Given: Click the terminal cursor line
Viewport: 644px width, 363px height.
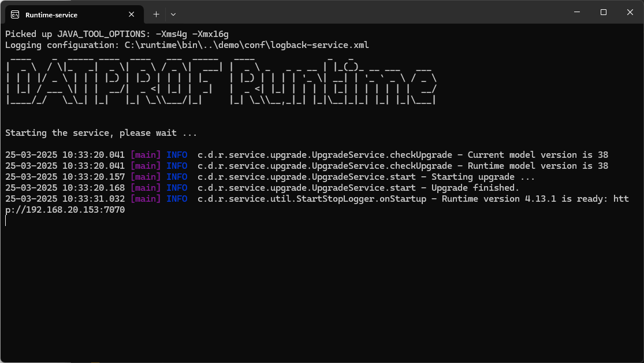Looking at the screenshot, I should pos(5,220).
